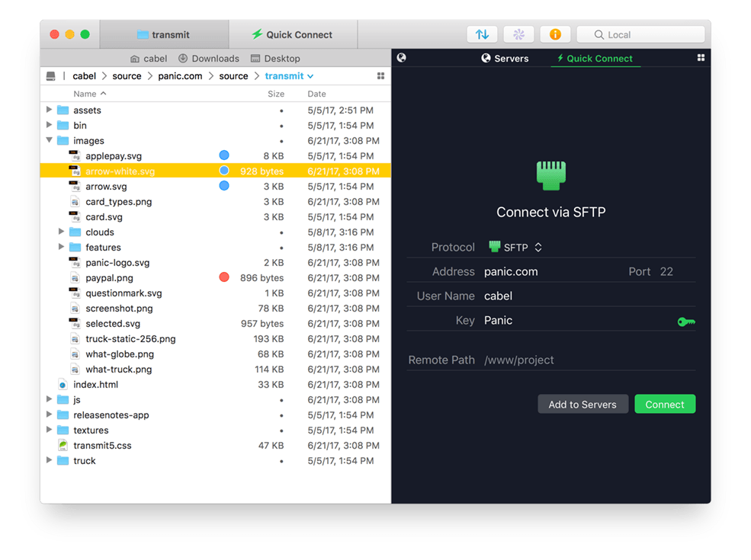Expand the clouds folder

(61, 232)
